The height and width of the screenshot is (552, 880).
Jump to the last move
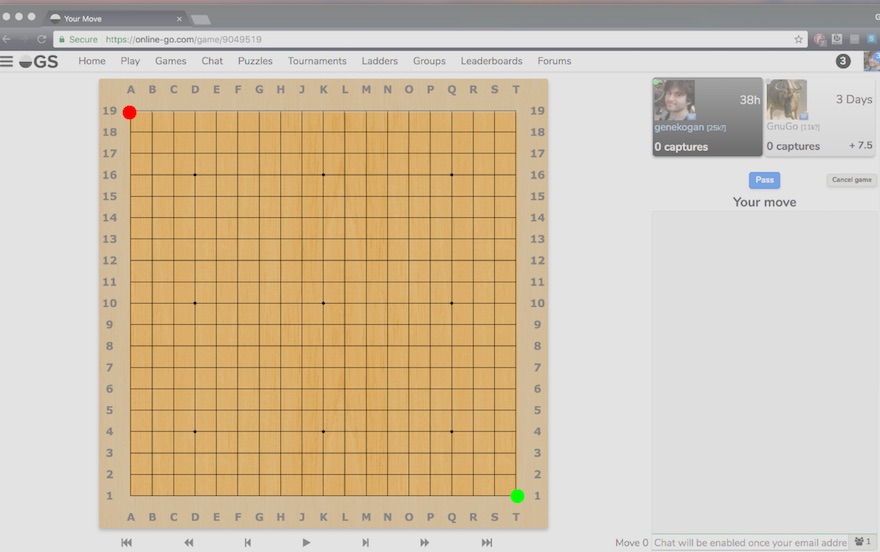[487, 542]
